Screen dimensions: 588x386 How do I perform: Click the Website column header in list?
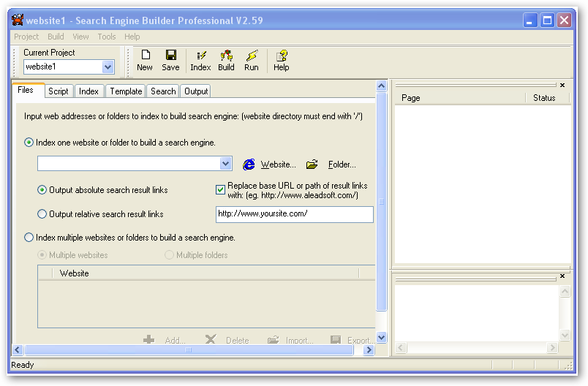(x=206, y=273)
